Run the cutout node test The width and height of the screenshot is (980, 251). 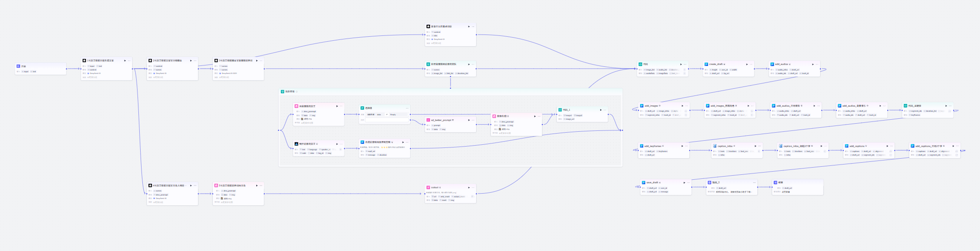[x=469, y=187]
